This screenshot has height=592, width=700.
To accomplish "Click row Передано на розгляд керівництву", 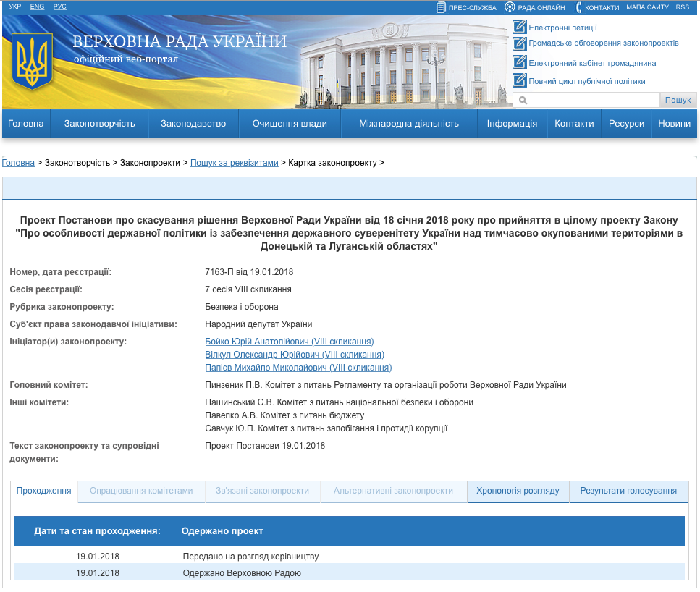I will [349, 557].
